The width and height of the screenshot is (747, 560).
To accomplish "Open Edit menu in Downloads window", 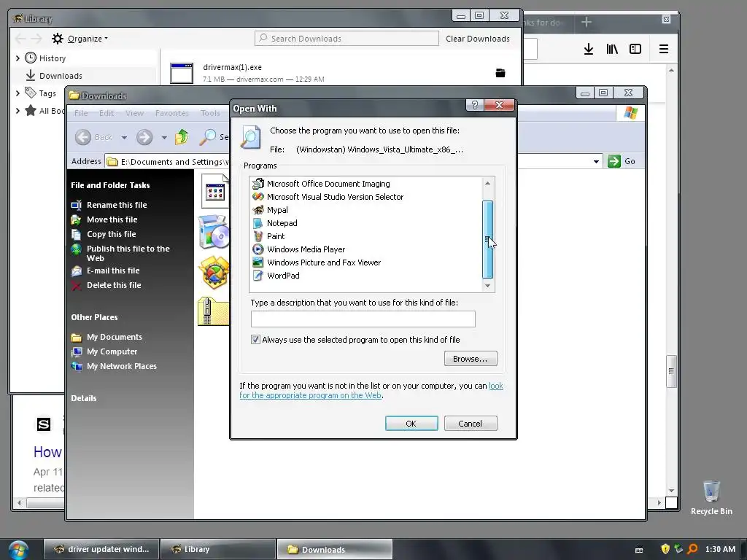I will (107, 113).
